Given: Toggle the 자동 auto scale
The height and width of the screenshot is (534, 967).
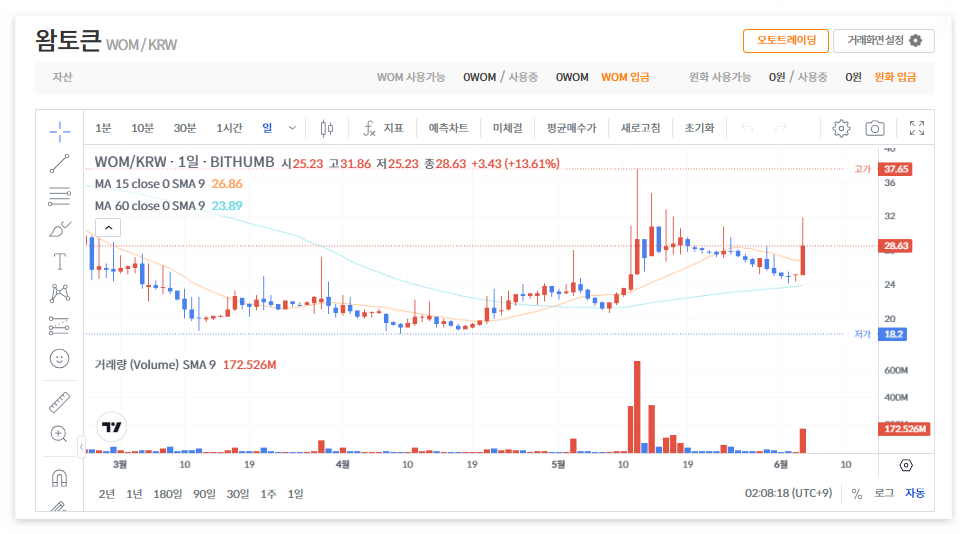Looking at the screenshot, I should [915, 493].
